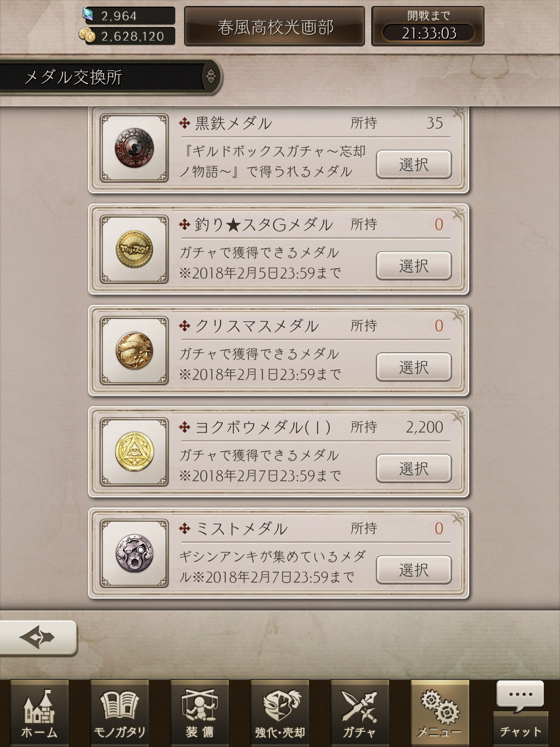Open the ガチャ crossed swords icon
This screenshot has width=560, height=747.
click(x=360, y=713)
